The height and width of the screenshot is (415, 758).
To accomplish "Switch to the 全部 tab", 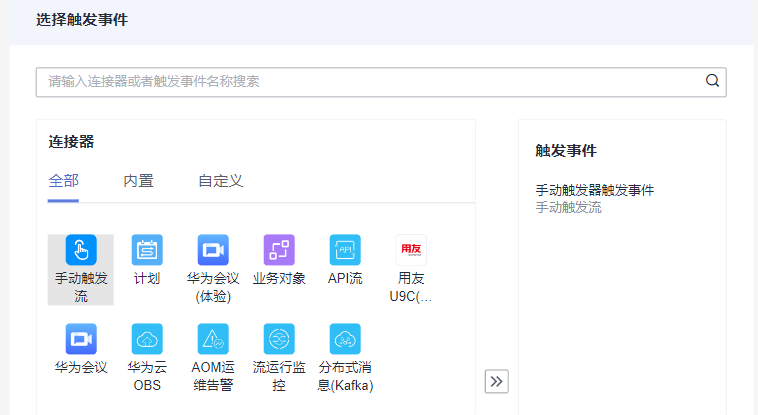I will (63, 181).
